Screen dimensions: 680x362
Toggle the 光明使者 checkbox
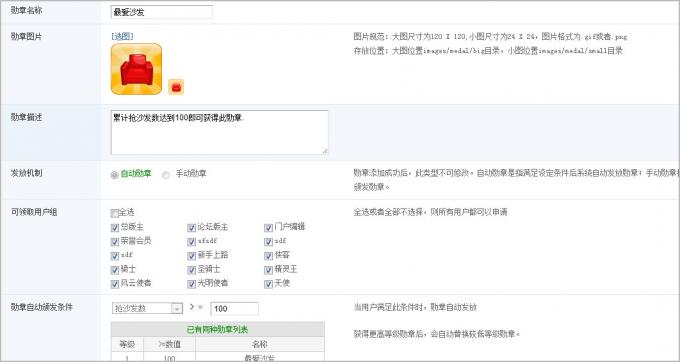191,284
